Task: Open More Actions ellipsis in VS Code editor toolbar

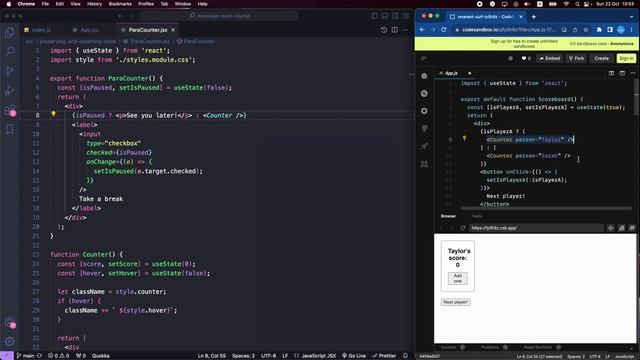Action: pos(405,30)
